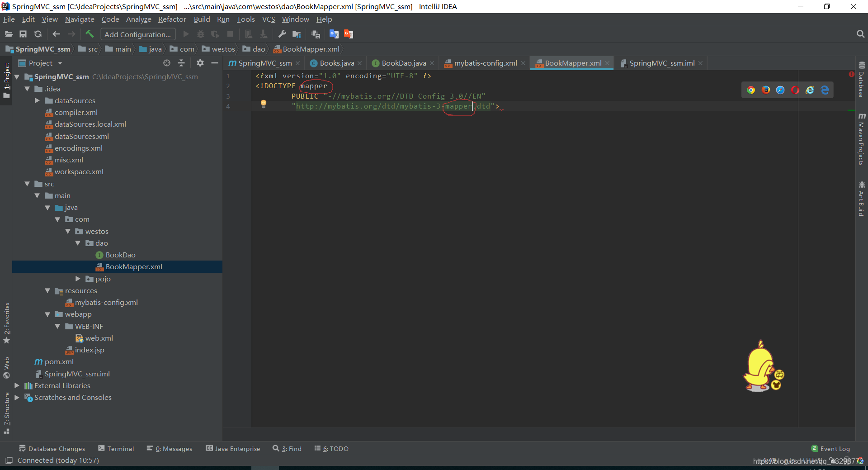Toggle the Structure side panel
The height and width of the screenshot is (470, 868).
point(7,413)
